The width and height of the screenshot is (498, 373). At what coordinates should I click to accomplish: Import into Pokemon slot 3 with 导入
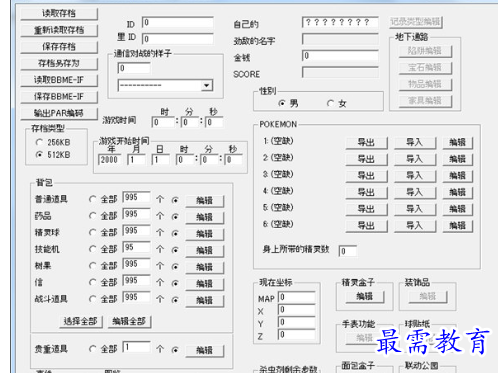415,176
